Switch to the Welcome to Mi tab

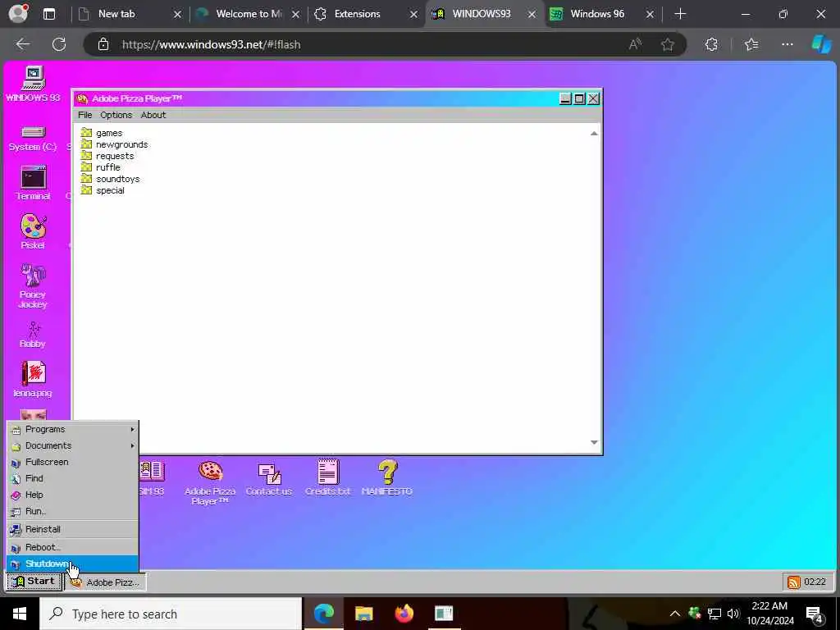point(249,14)
